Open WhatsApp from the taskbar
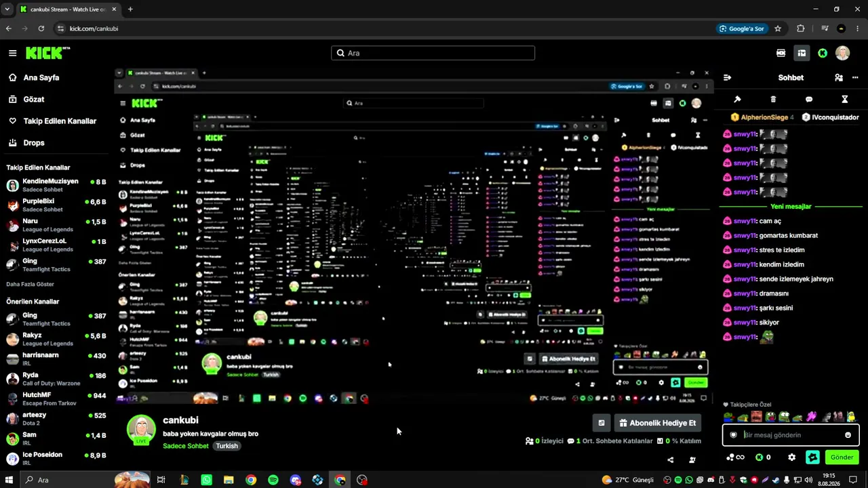The height and width of the screenshot is (488, 868). point(206,480)
